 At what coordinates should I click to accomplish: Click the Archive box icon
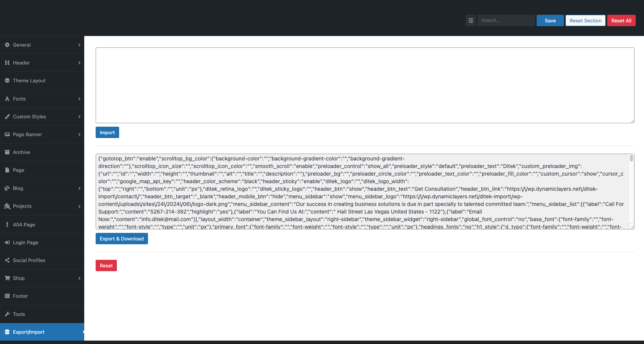pos(7,152)
